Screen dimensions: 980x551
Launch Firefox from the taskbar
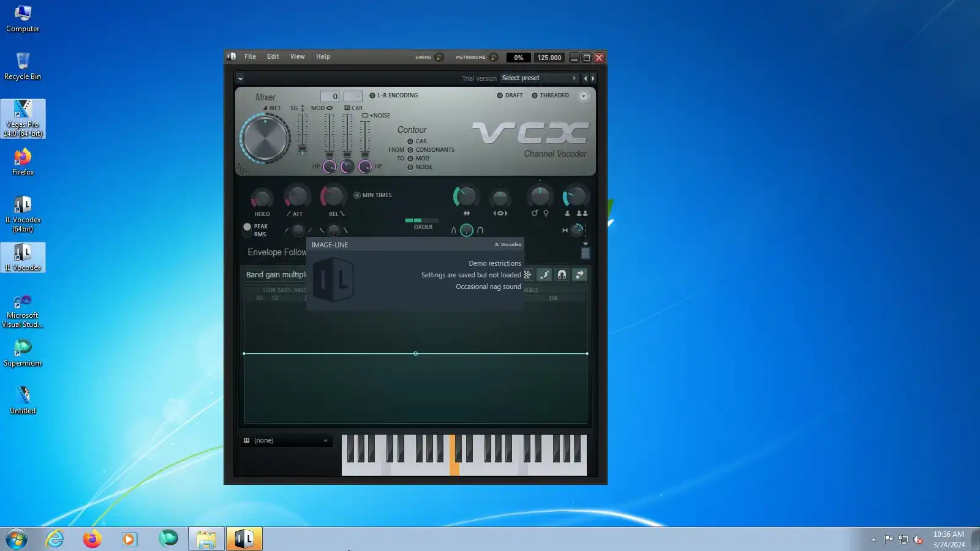click(x=92, y=539)
